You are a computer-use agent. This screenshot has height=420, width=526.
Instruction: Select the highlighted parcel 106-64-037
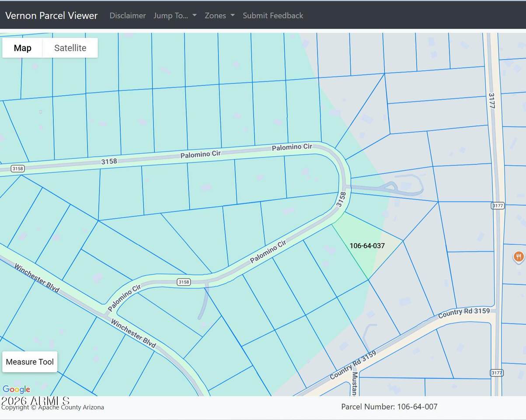[x=367, y=245]
